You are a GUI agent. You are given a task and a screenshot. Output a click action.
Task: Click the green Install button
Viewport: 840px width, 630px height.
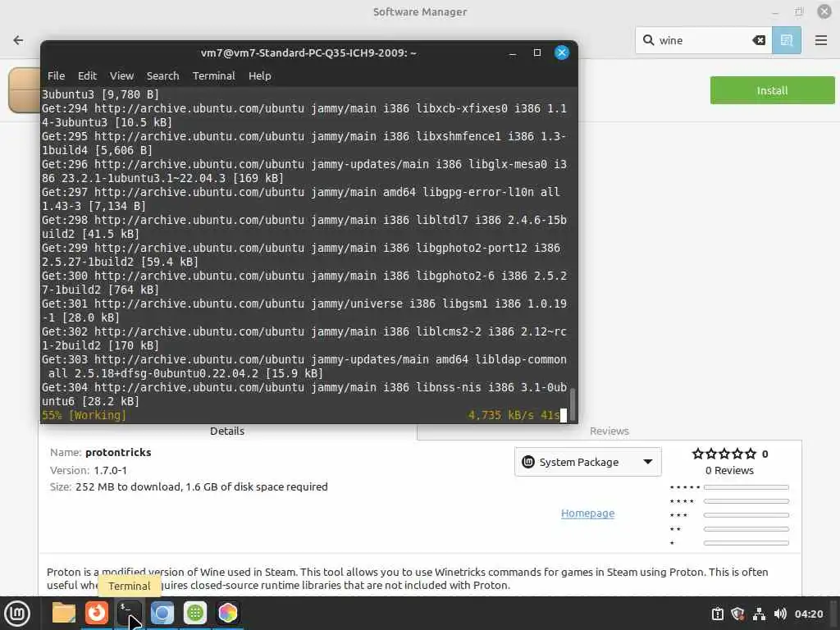(x=772, y=90)
